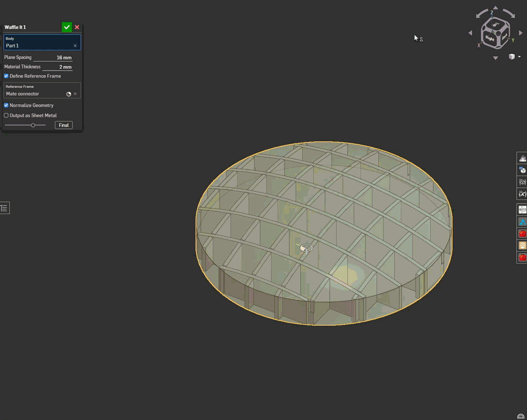Viewport: 527px width, 420px height.
Task: Launch the blue triangle app icon
Action: (522, 222)
